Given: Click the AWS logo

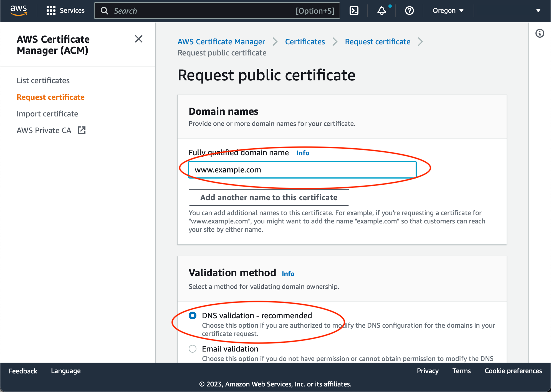Looking at the screenshot, I should click(19, 10).
